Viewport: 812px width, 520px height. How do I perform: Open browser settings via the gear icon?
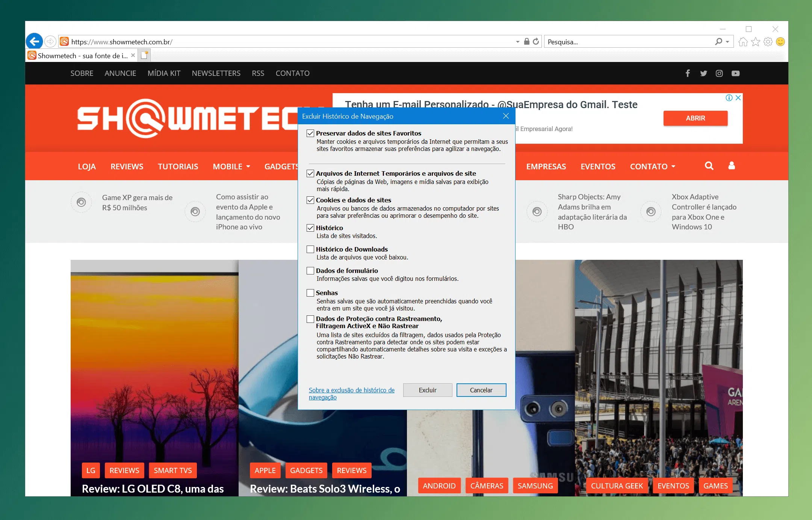767,42
